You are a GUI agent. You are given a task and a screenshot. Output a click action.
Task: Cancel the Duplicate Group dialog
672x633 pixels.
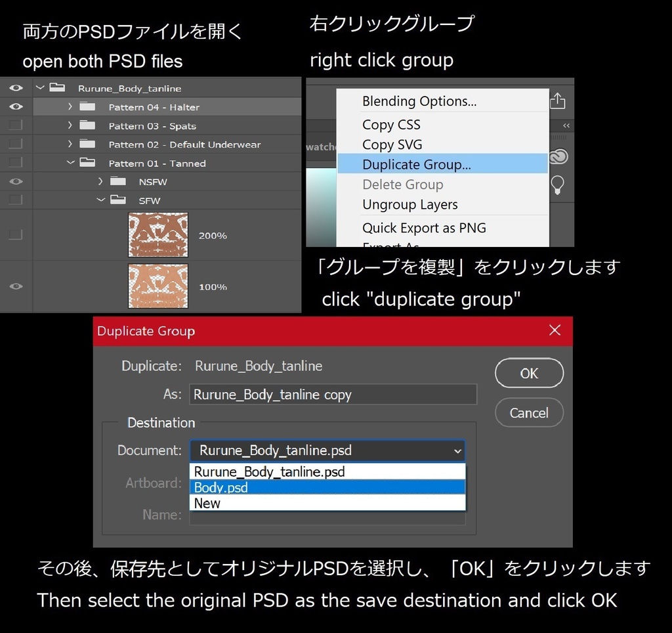(x=529, y=412)
